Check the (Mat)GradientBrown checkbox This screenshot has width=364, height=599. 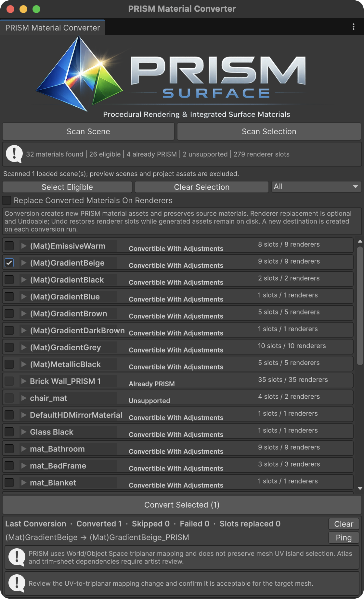coord(9,313)
